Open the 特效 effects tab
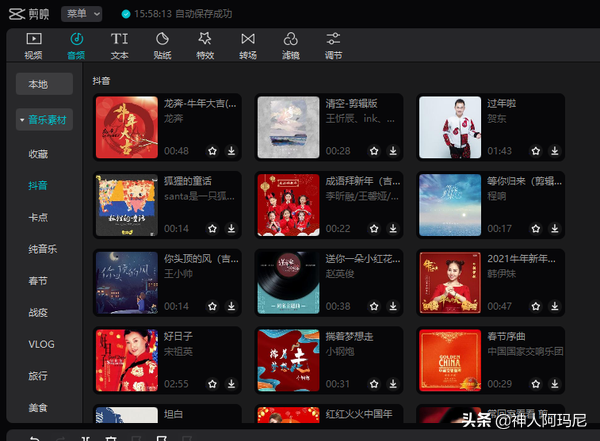This screenshot has width=600, height=441. point(205,46)
